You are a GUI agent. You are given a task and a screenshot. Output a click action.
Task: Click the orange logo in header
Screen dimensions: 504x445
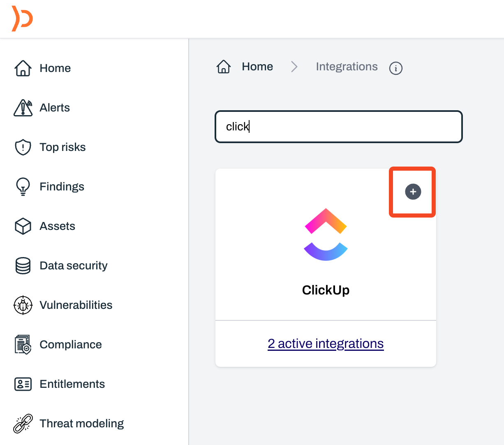(x=22, y=19)
